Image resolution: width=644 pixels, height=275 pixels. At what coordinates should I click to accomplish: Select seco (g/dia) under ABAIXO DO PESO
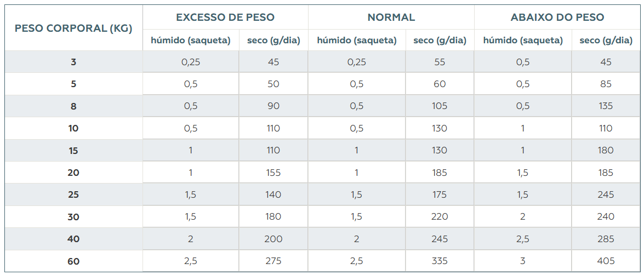(606, 41)
